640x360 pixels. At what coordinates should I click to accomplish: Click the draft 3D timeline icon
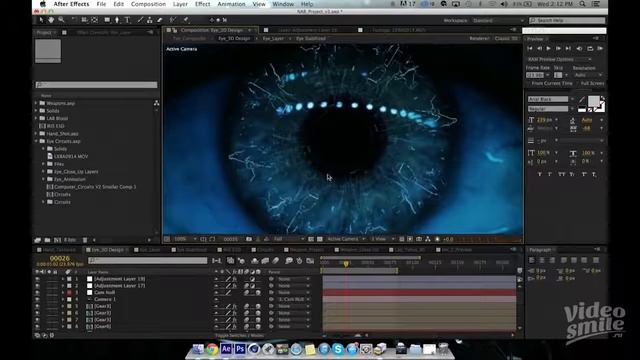[x=241, y=260]
